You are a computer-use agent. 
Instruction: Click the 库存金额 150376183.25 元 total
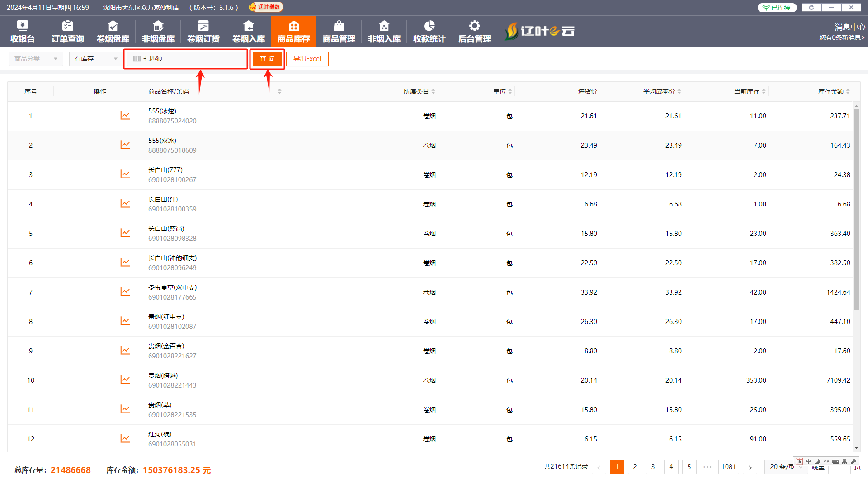[159, 470]
